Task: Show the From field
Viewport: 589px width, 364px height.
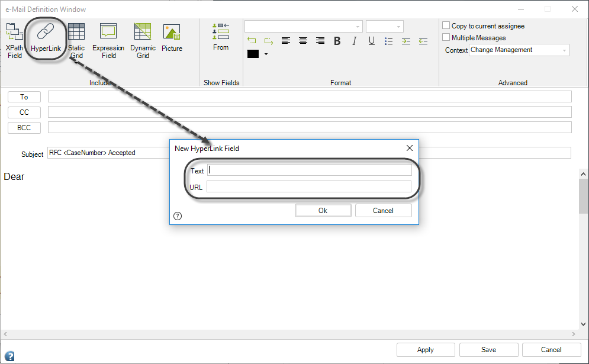Action: pyautogui.click(x=220, y=37)
